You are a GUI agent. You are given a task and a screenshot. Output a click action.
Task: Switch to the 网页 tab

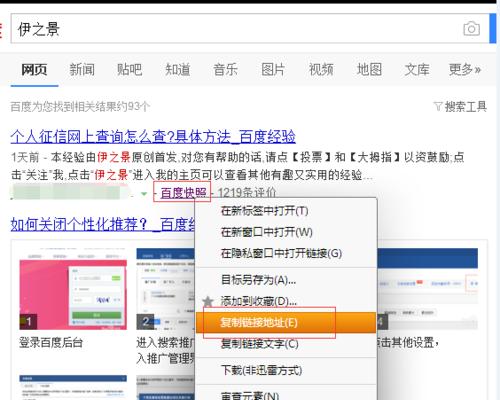[x=34, y=70]
